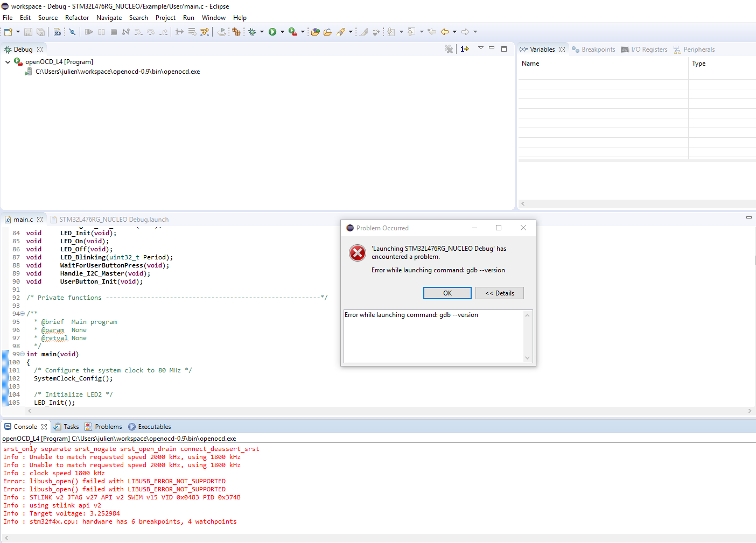The height and width of the screenshot is (543, 756).
Task: Click the Step Return icon
Action: click(x=163, y=32)
